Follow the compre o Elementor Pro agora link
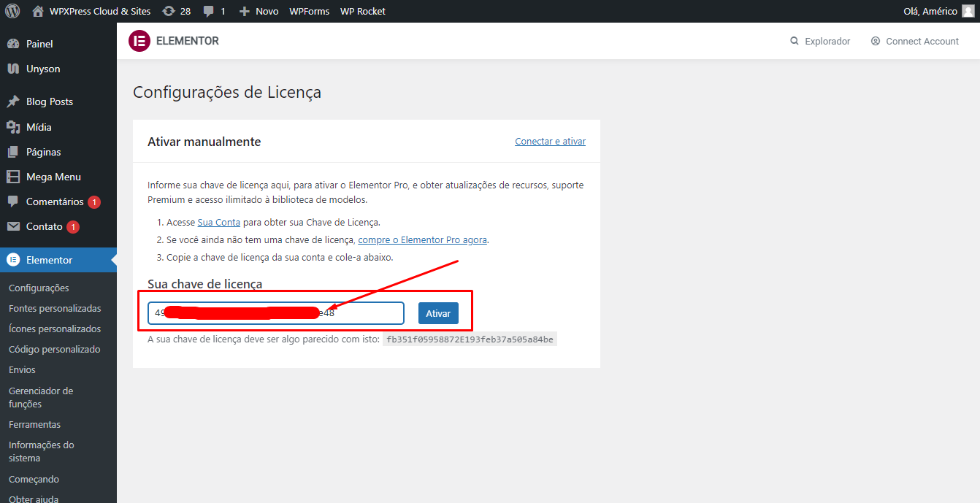The image size is (980, 503). pyautogui.click(x=423, y=239)
